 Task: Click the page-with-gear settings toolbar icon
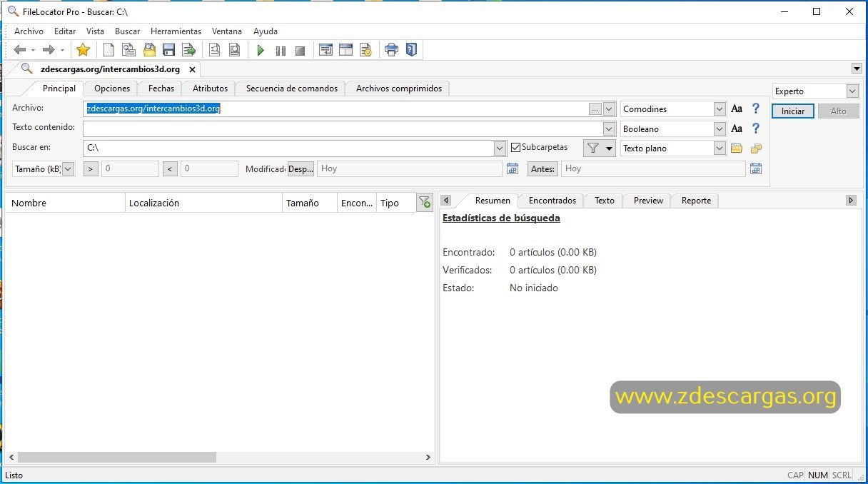(365, 50)
